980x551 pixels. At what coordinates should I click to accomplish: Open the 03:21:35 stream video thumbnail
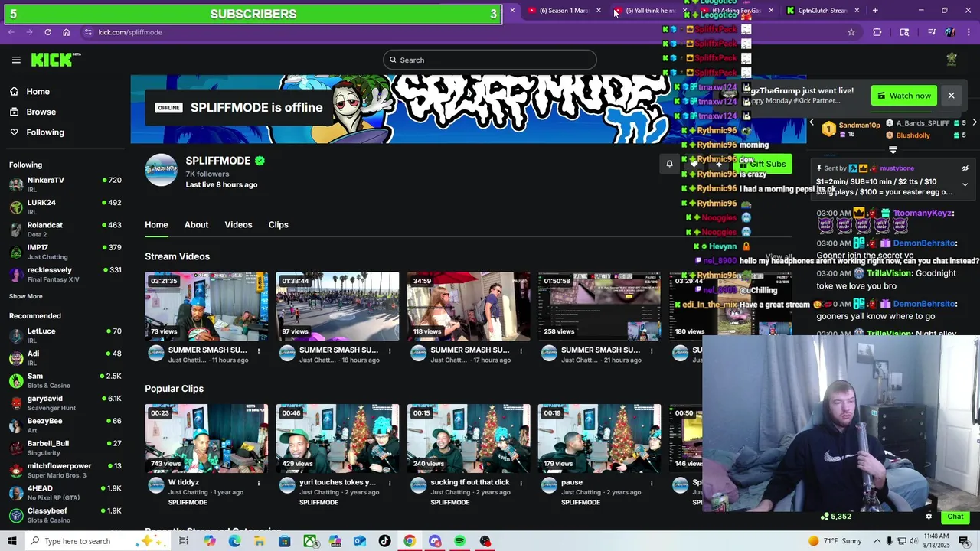[x=207, y=306]
